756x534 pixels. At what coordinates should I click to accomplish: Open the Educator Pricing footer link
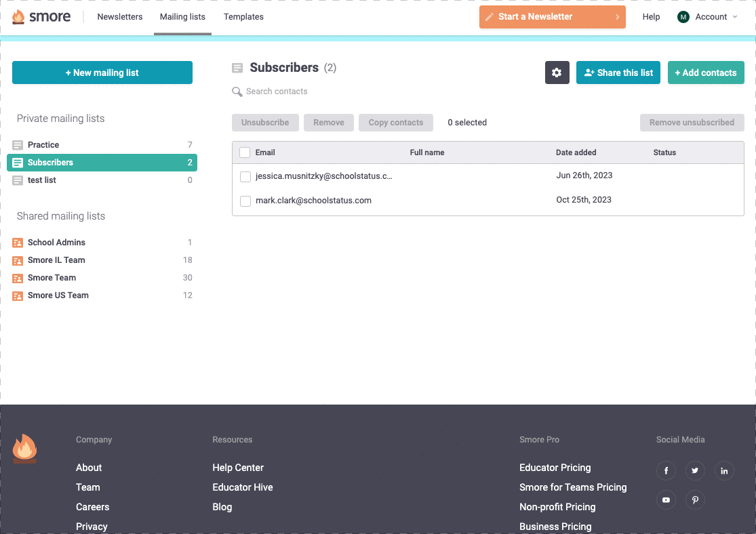[555, 468]
